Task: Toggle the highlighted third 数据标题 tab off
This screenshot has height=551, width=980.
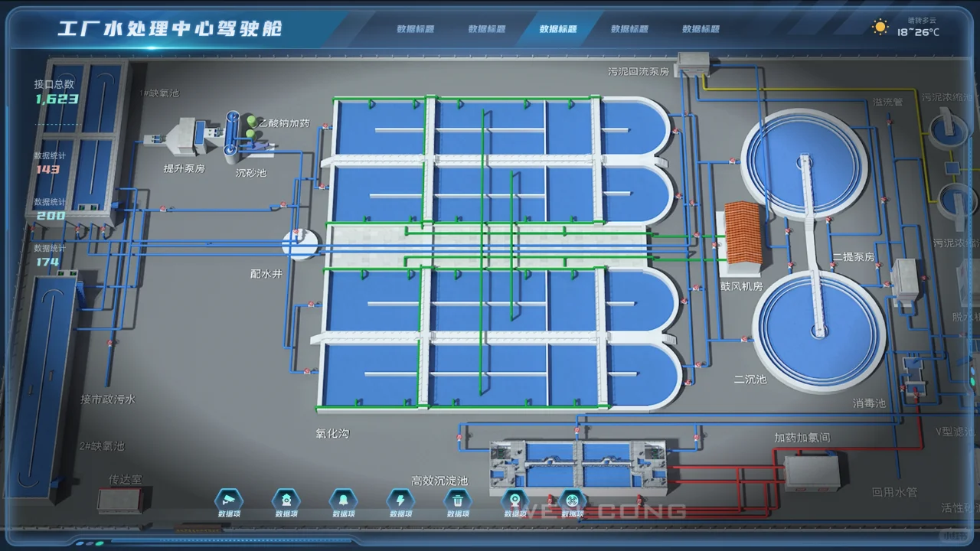Action: (x=558, y=27)
